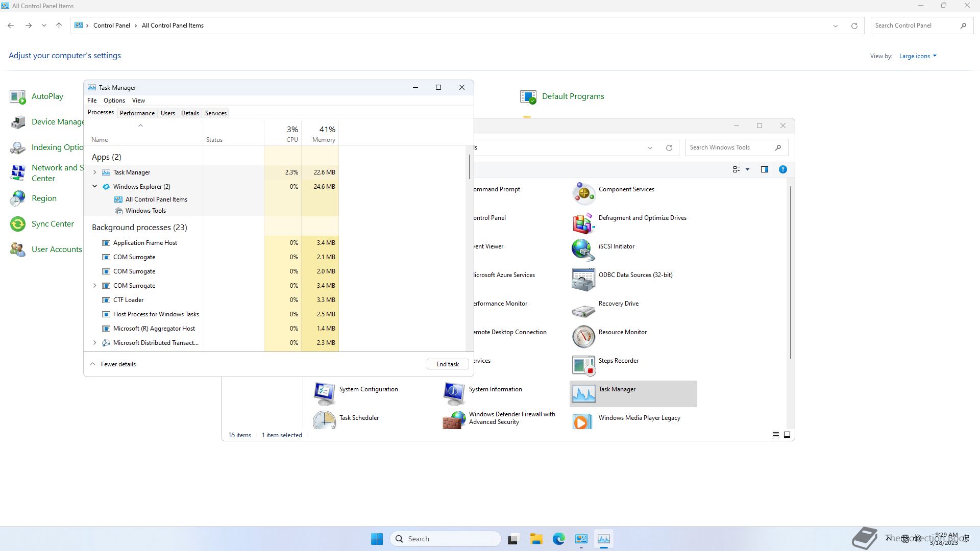
Task: Switch to large icons view in status bar
Action: click(787, 435)
